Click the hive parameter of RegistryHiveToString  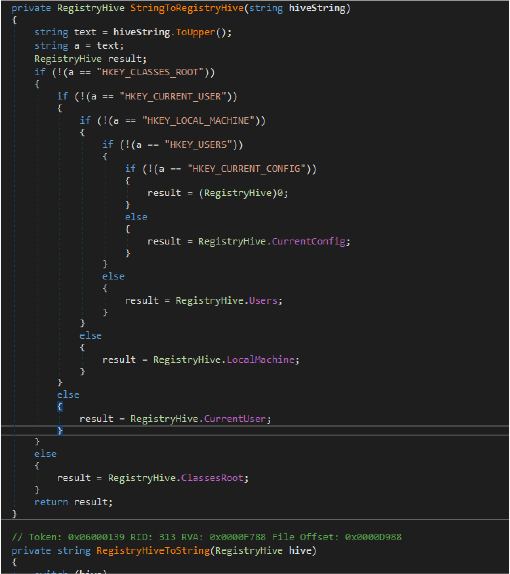[x=300, y=551]
